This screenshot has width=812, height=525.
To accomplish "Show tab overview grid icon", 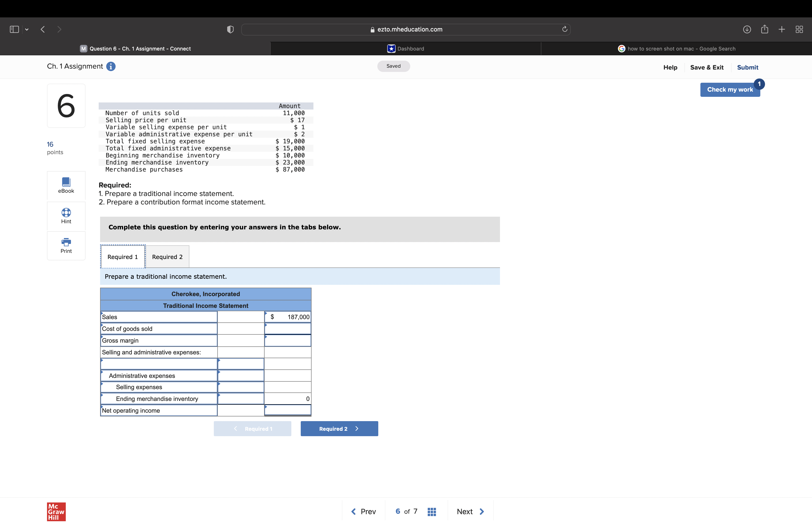I will coord(799,30).
